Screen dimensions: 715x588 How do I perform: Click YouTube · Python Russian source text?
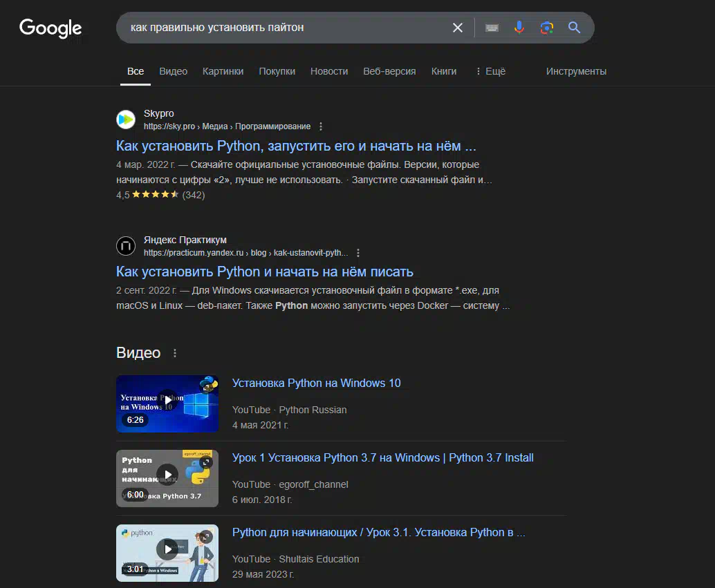tap(290, 410)
